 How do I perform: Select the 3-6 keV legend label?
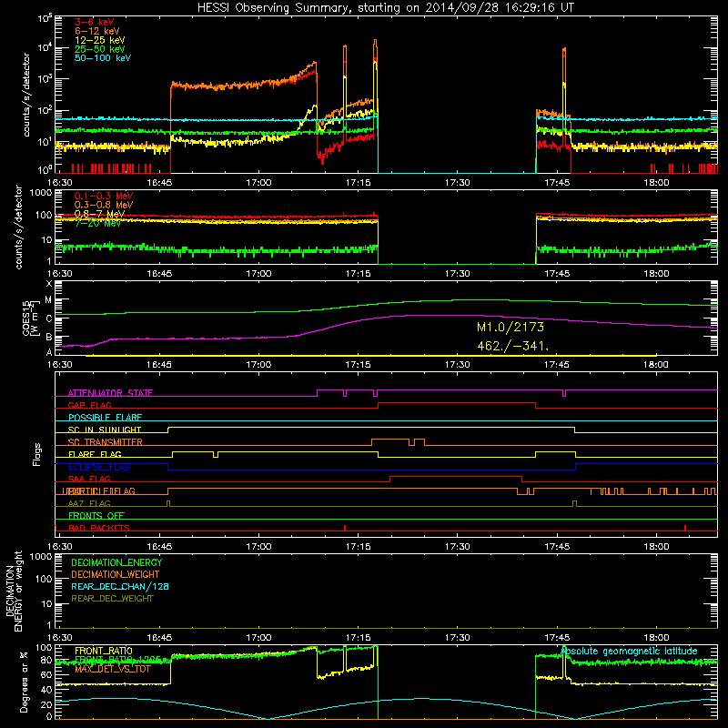pyautogui.click(x=95, y=22)
